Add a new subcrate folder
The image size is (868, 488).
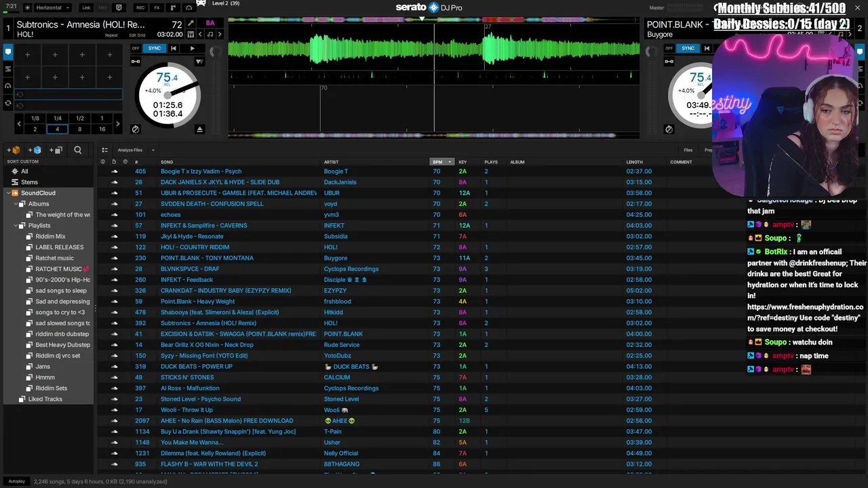click(x=56, y=150)
